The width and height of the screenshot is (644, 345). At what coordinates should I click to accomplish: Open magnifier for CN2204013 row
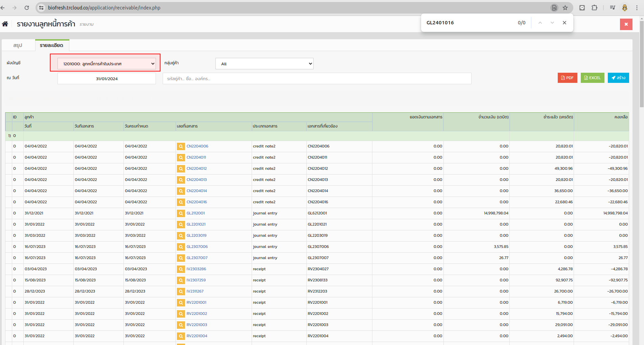coord(181,180)
